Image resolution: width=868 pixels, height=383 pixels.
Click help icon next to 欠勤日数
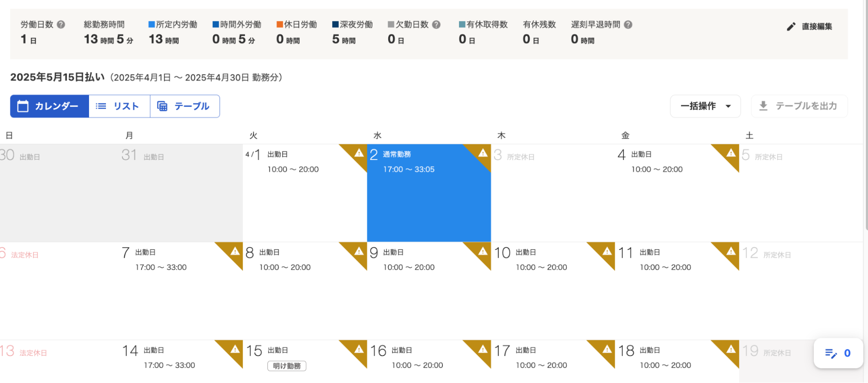tap(436, 25)
